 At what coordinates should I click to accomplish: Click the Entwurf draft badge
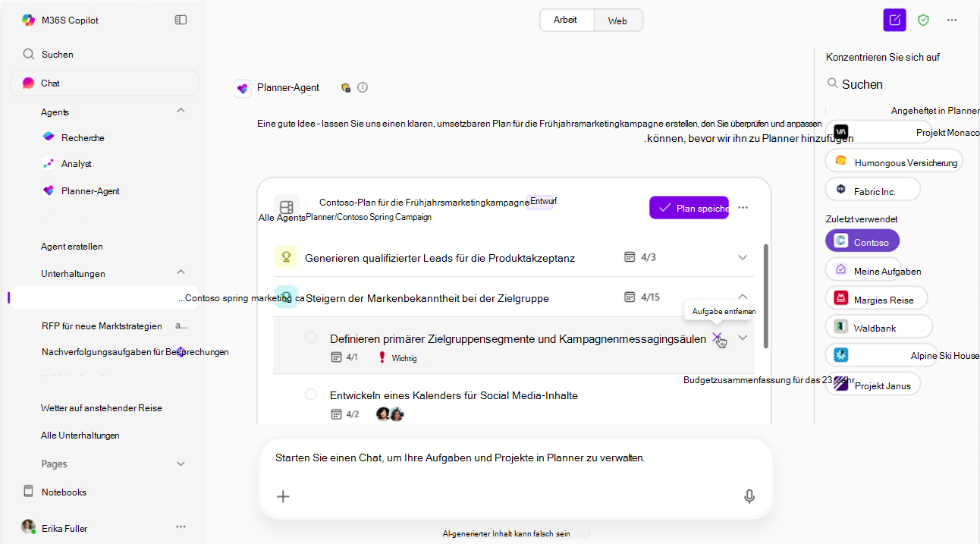coord(542,201)
